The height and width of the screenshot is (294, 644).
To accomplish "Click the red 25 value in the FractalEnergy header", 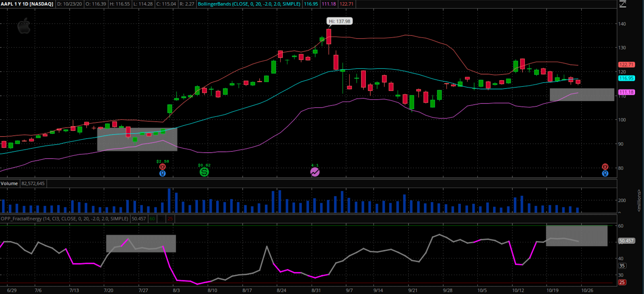I will [x=170, y=219].
